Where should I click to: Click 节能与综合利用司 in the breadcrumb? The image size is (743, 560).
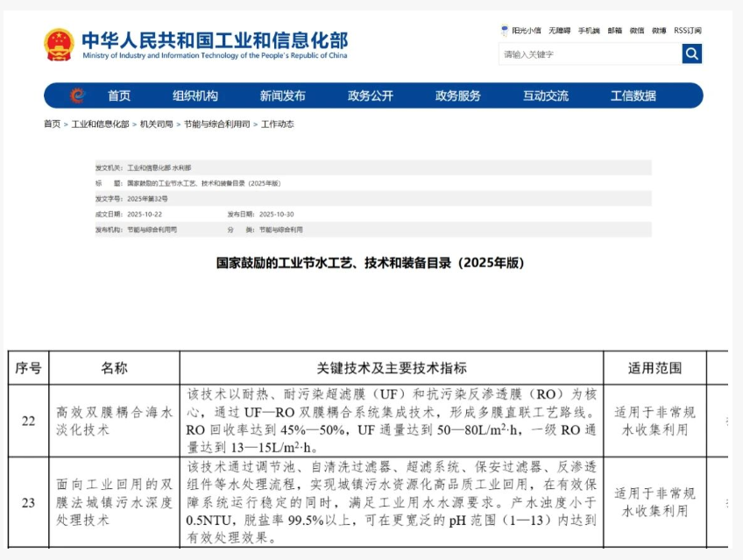[216, 124]
